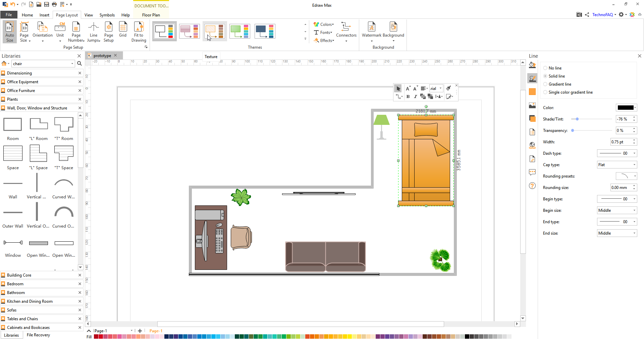The image size is (644, 339).
Task: Add a new page with the plus button
Action: tap(140, 331)
